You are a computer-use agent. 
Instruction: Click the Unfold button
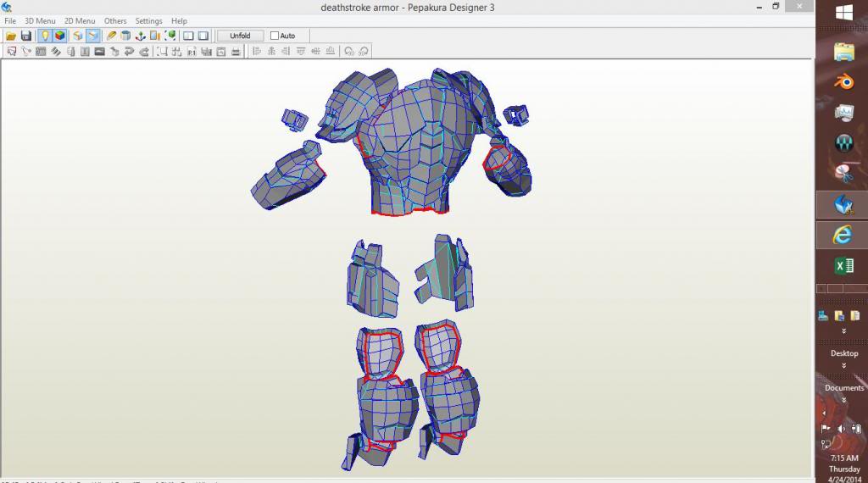(x=240, y=36)
